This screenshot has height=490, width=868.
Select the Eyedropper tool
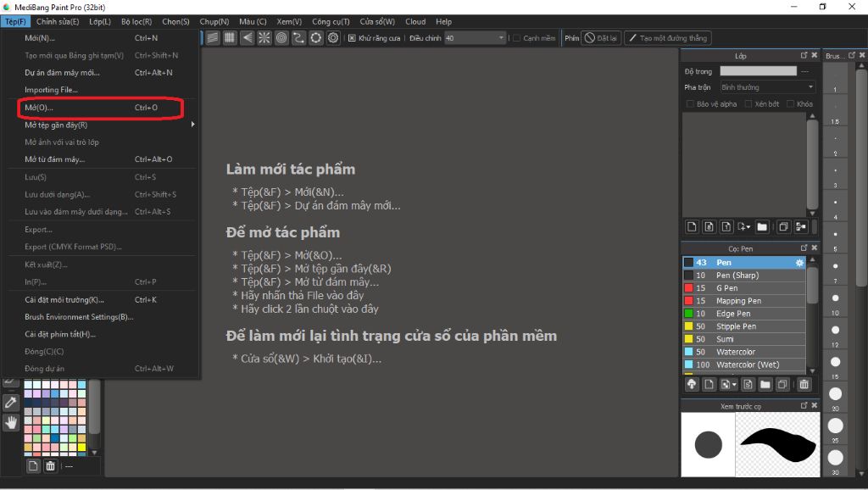point(10,403)
